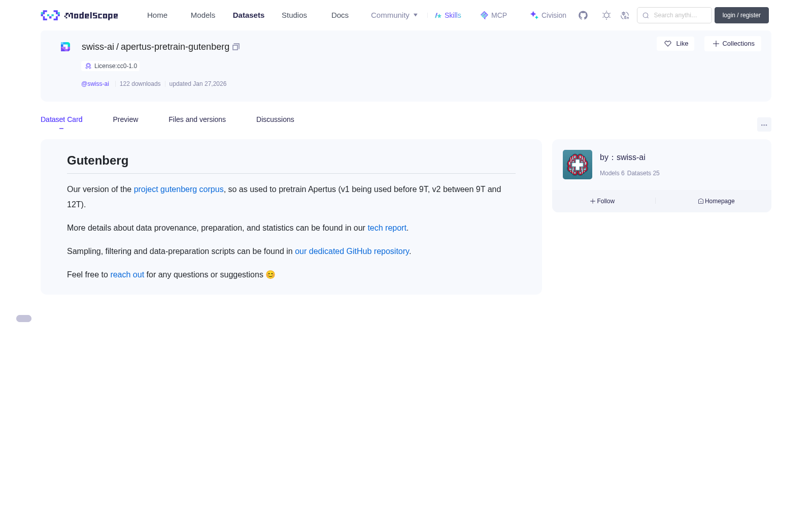Expand the Community dropdown

[394, 15]
